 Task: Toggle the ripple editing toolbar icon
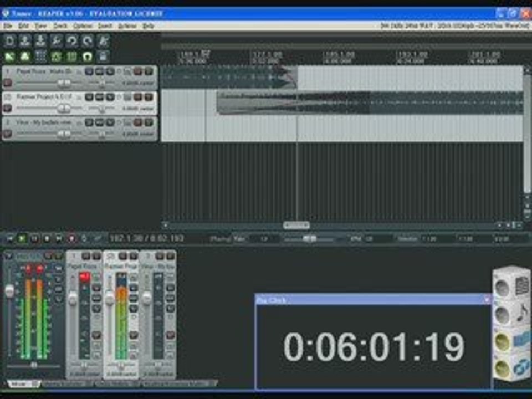40,57
